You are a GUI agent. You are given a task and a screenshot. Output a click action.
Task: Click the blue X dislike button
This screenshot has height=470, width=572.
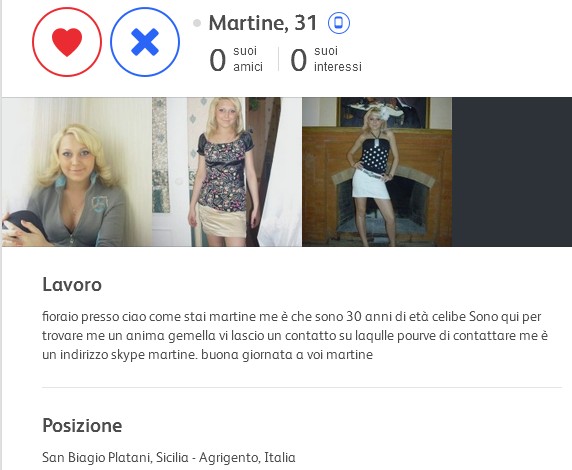[145, 42]
